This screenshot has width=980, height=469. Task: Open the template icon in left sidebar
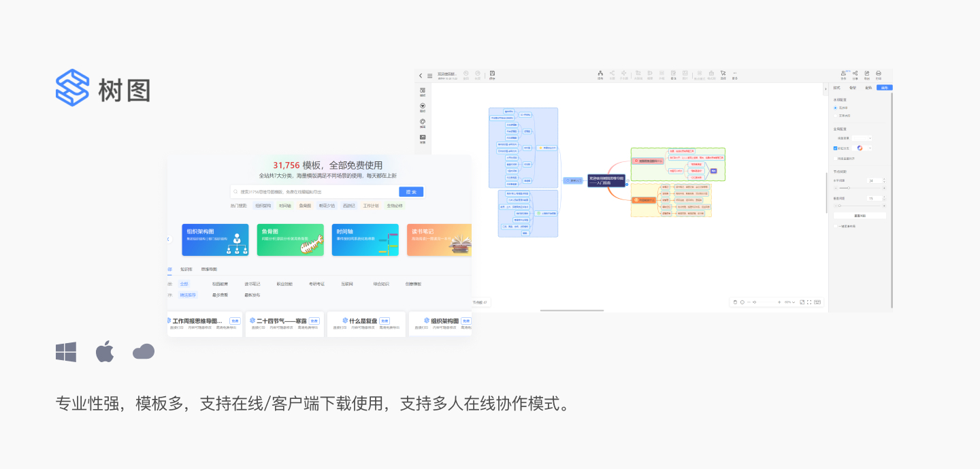coord(423,92)
